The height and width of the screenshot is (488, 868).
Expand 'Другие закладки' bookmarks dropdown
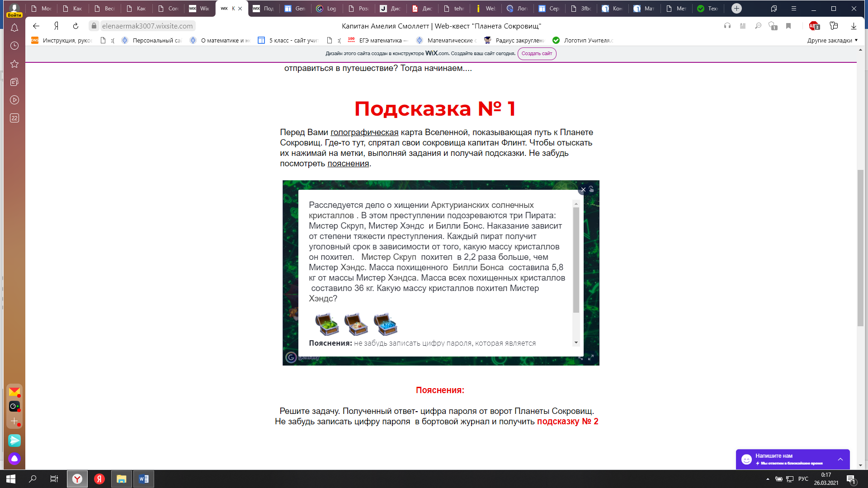coord(832,40)
